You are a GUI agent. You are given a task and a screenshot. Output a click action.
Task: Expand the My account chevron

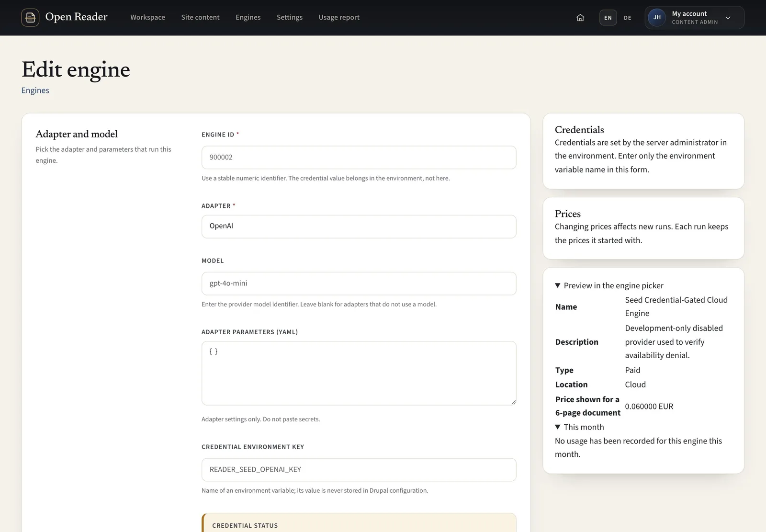point(728,18)
